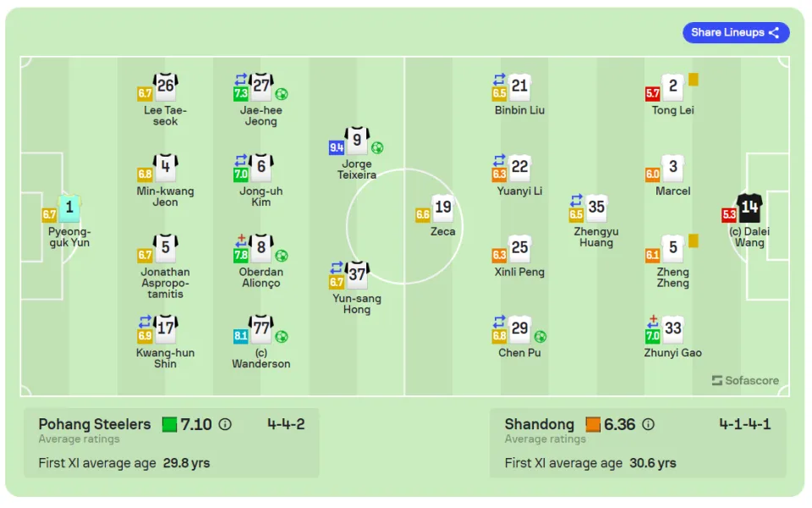The width and height of the screenshot is (812, 508).
Task: Click the Pohang Steelers team name
Action: point(95,424)
